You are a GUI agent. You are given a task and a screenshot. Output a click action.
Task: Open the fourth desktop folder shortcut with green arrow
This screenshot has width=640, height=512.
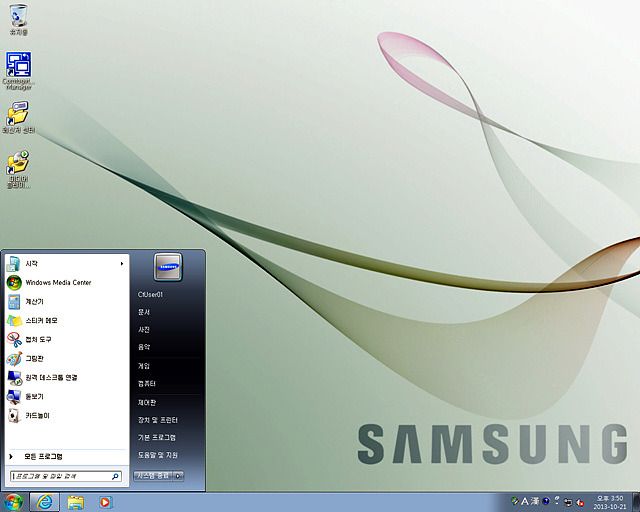pos(18,169)
